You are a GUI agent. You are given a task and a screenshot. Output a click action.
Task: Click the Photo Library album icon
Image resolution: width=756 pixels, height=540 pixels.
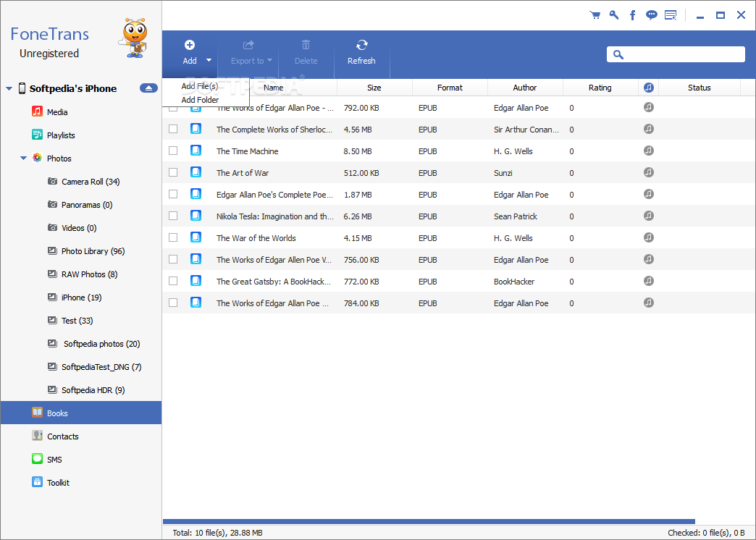click(53, 250)
